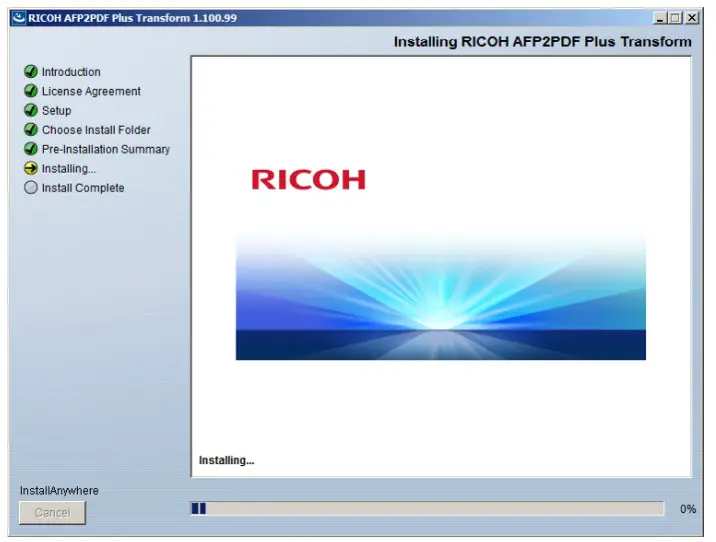Click the Setup step checkmark icon
The width and height of the screenshot is (716, 542).
(x=31, y=110)
